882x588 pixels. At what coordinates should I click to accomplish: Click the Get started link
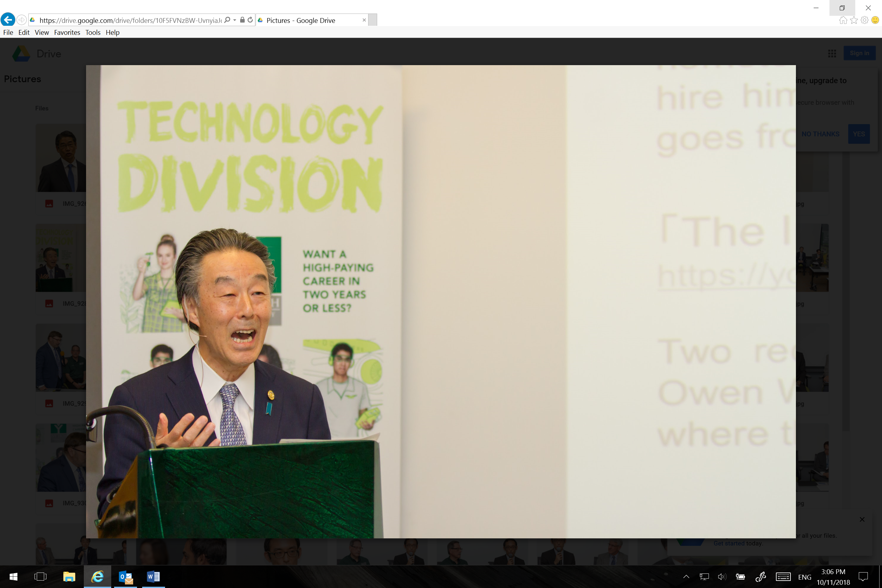pyautogui.click(x=729, y=543)
